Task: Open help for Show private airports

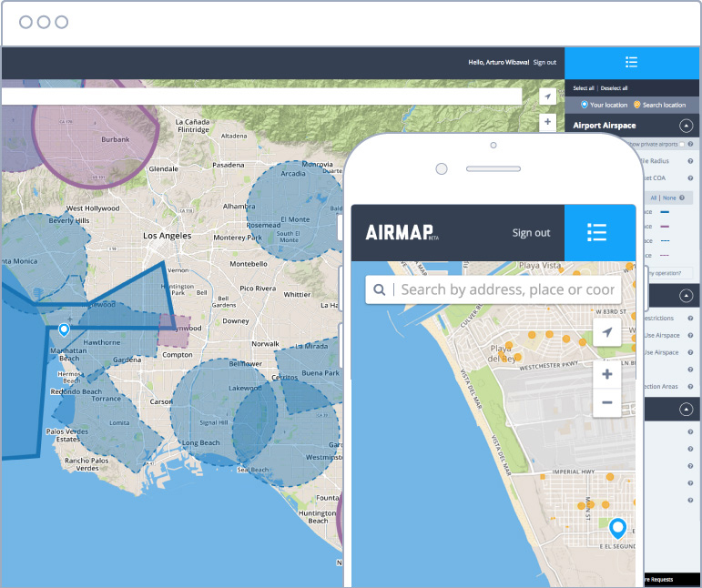Action: pyautogui.click(x=690, y=144)
